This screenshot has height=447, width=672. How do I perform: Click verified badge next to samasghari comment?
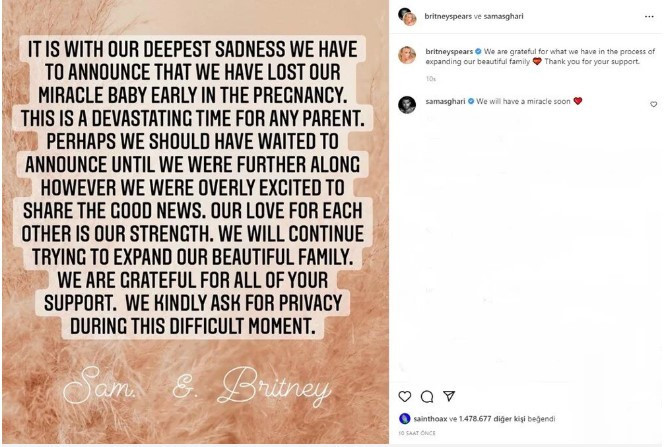point(471,102)
